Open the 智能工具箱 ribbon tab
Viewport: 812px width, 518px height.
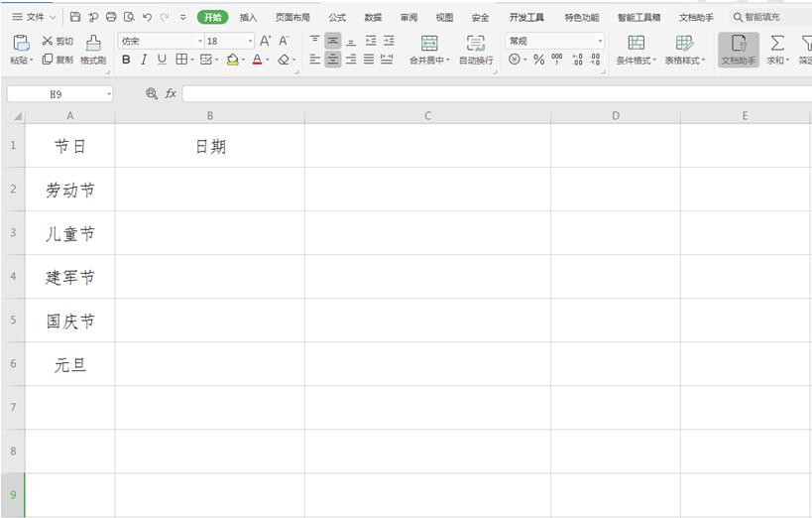tap(639, 18)
